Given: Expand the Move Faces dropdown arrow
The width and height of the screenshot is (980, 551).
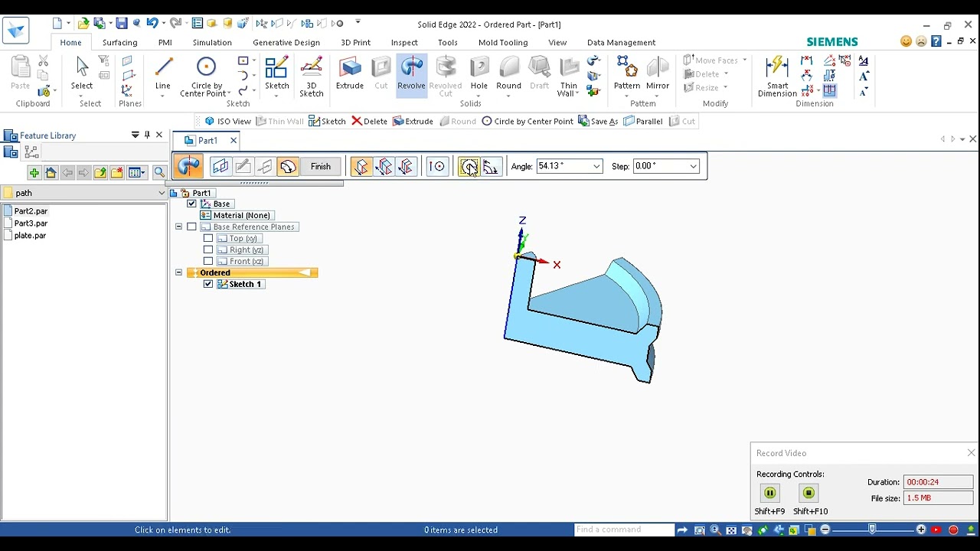Looking at the screenshot, I should pyautogui.click(x=744, y=60).
